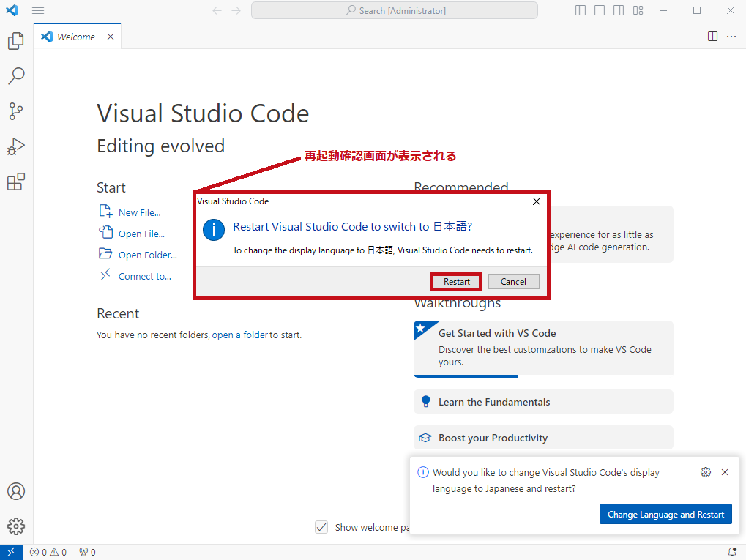Click the "Editing evolved" subtitle text
This screenshot has height=560, width=746.
(161, 146)
